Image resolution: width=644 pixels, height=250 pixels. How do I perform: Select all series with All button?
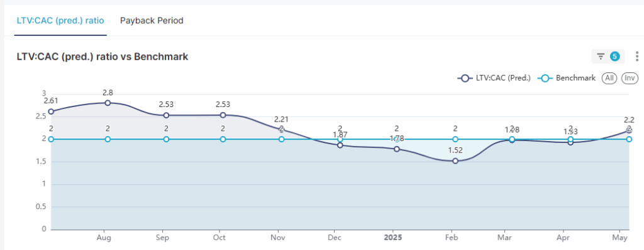click(609, 78)
